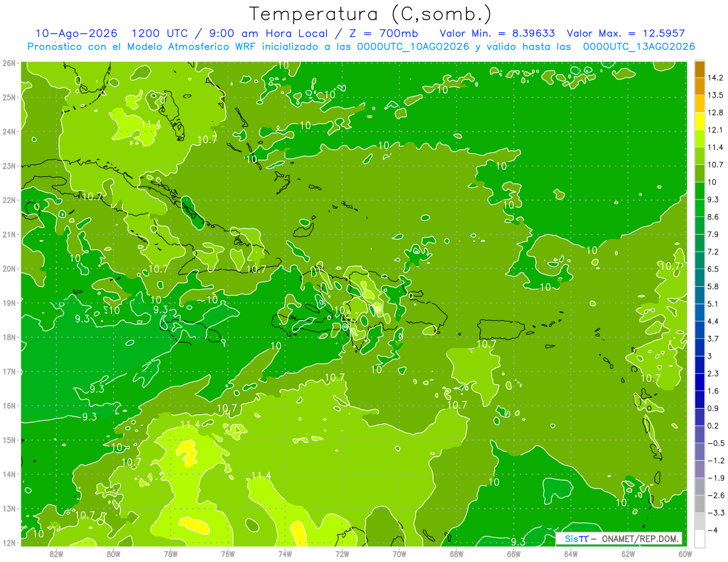Click the '72W' longitude axis label
728x562 pixels.
tap(342, 553)
